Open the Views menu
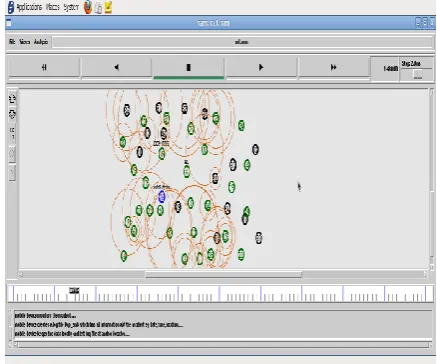The image size is (437, 364). pos(25,42)
